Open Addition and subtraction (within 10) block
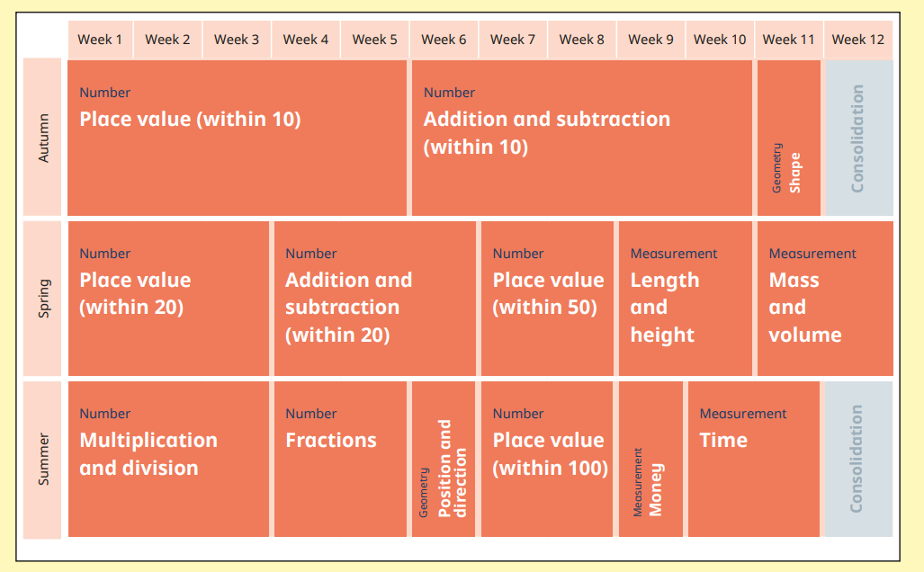The height and width of the screenshot is (572, 924). coord(581,138)
